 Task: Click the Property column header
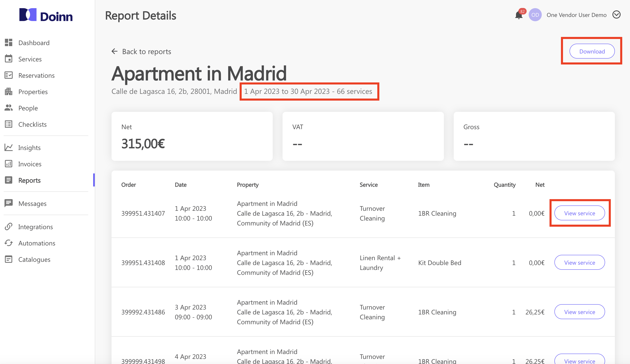[x=248, y=185]
